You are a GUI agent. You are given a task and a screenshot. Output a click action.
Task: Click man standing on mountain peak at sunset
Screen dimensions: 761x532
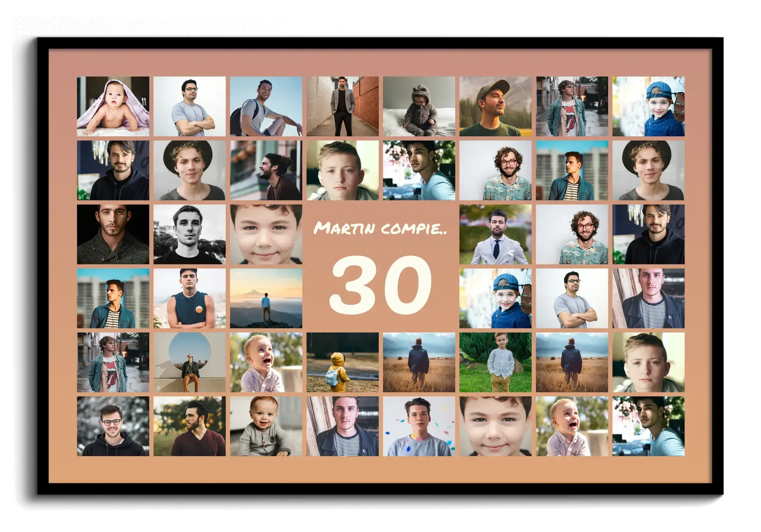click(266, 298)
